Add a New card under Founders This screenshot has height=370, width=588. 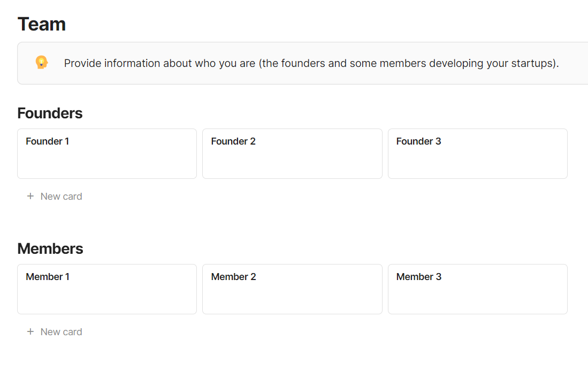point(61,197)
